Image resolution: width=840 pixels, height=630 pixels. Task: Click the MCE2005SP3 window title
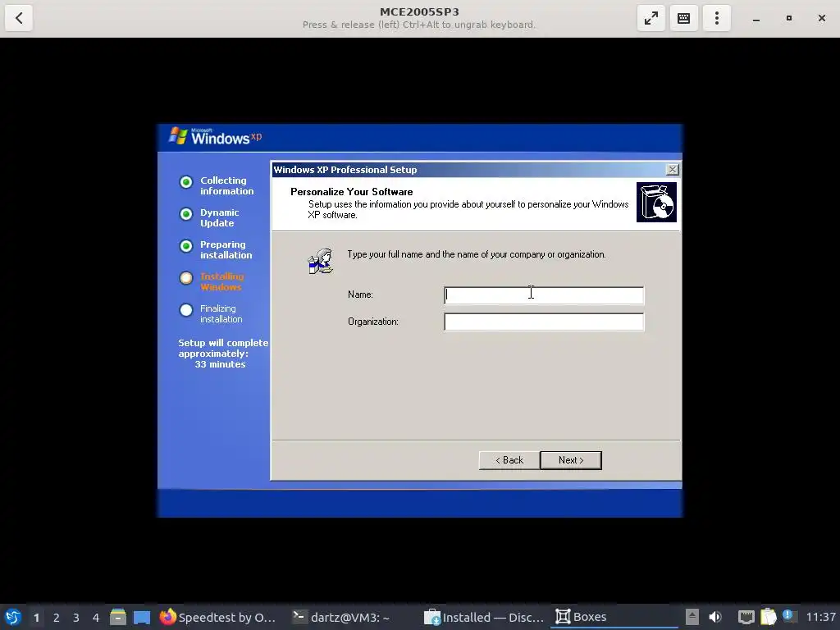(419, 11)
